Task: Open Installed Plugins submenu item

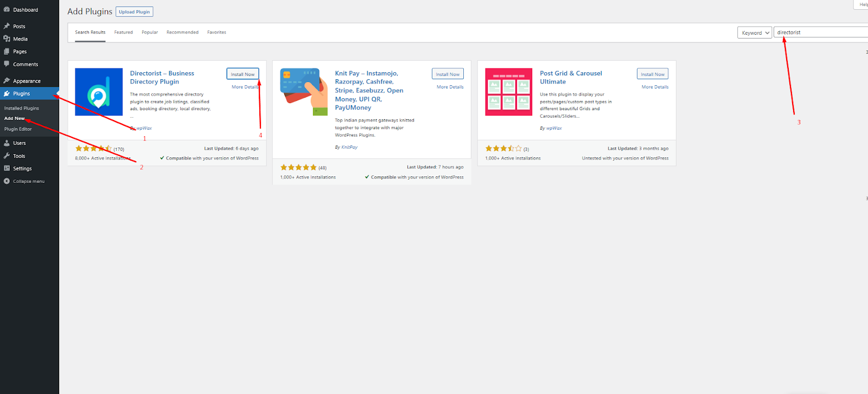Action: (22, 108)
